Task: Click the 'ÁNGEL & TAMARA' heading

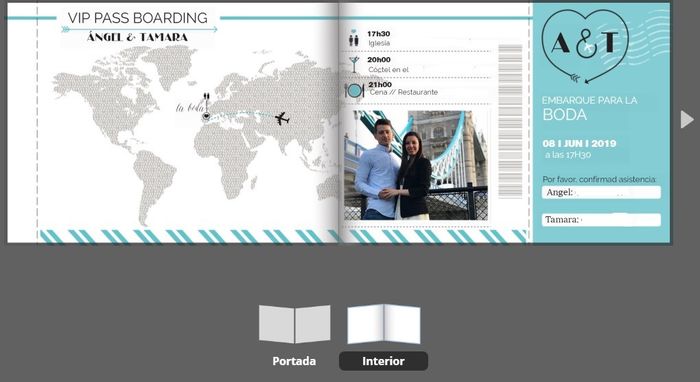Action: click(x=138, y=37)
